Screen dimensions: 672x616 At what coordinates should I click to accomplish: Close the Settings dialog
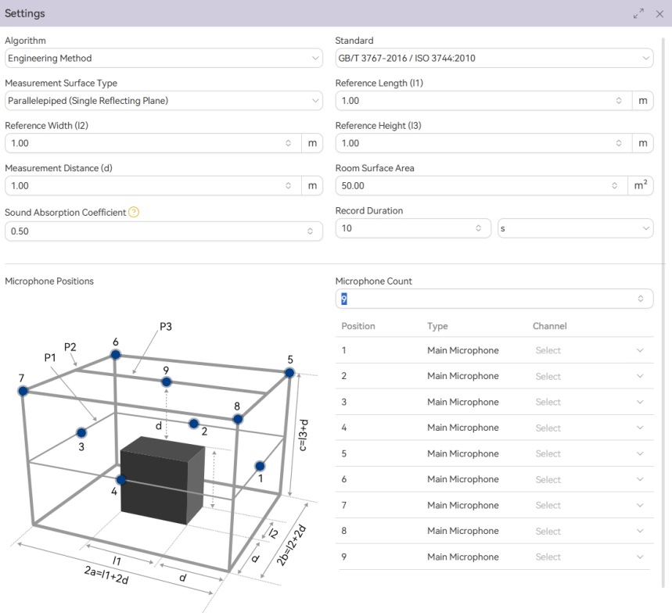[x=659, y=14]
